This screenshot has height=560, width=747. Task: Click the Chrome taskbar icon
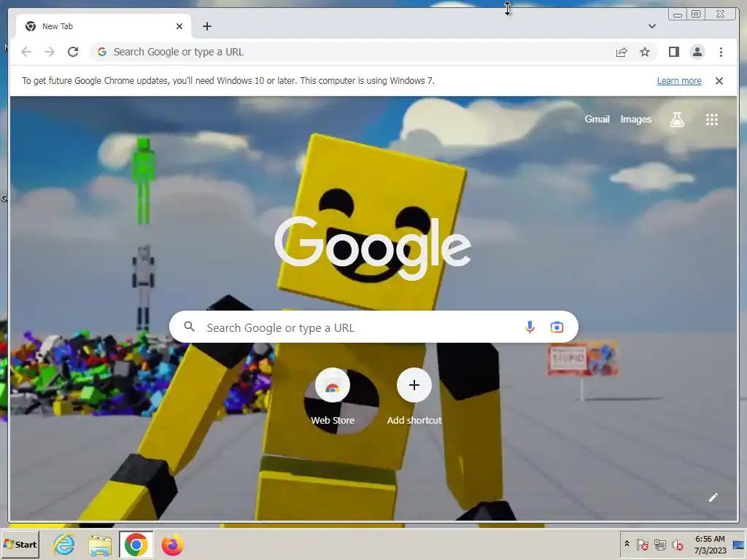(x=136, y=545)
